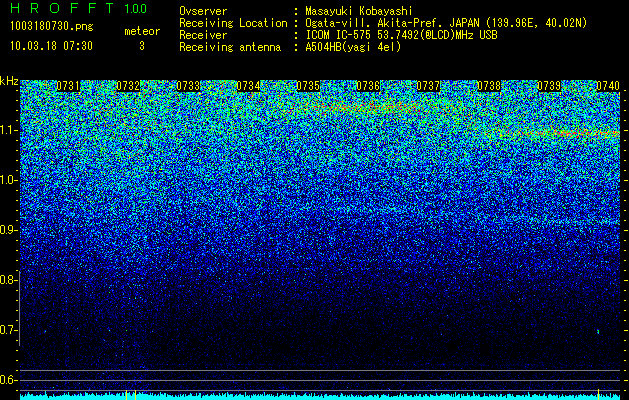Viewport: 629px width, 400px height.
Task: Click the 0740 time marker
Action: pyautogui.click(x=608, y=86)
